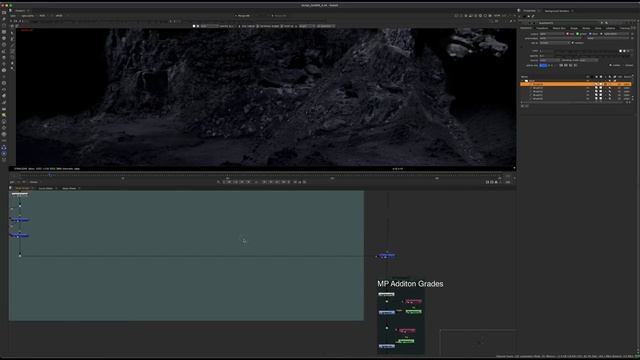The image size is (640, 360).
Task: Click the color value slider in properties
Action: [586, 51]
